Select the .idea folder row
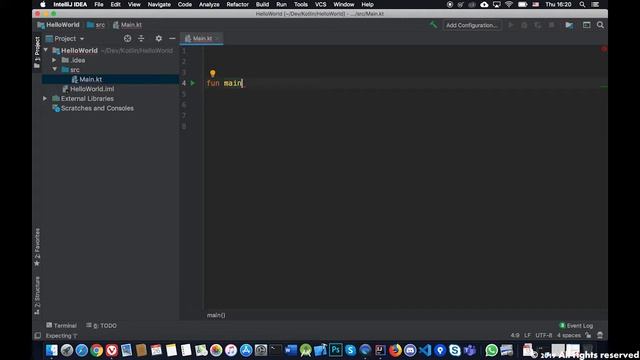Screen dimensions: 640x360 [x=110, y=60]
